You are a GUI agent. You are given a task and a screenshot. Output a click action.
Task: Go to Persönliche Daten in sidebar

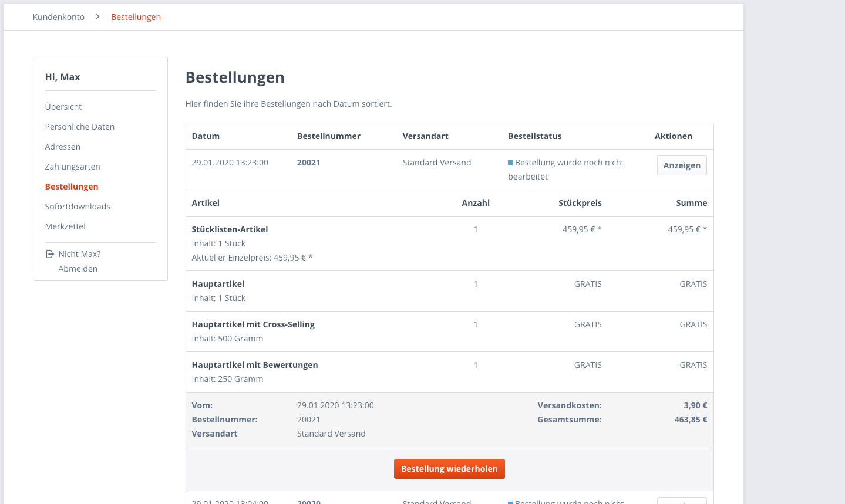click(80, 127)
